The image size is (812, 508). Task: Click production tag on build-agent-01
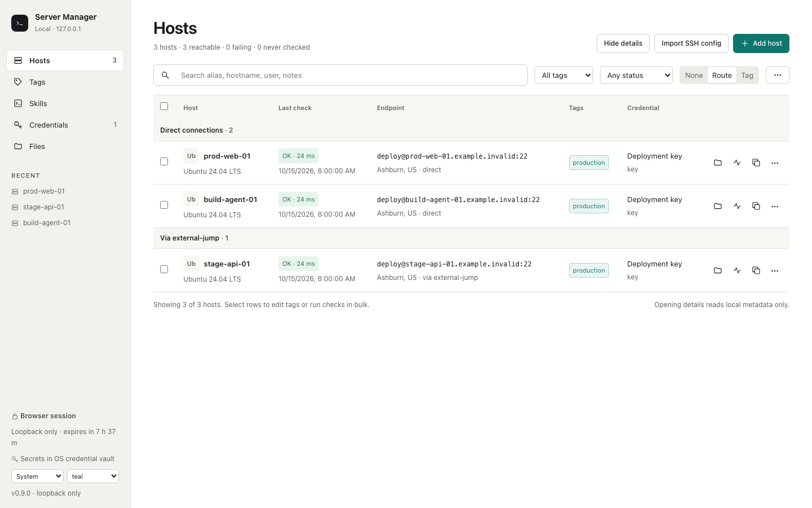(589, 206)
